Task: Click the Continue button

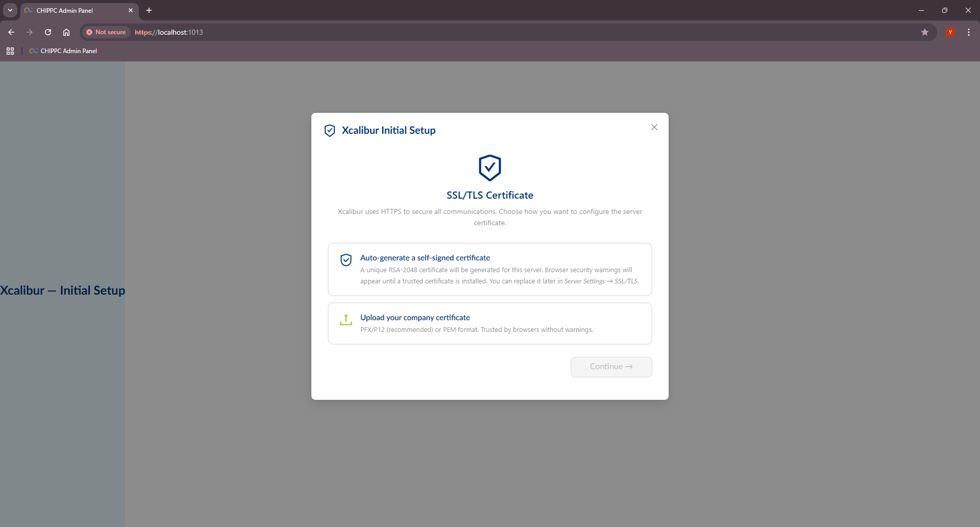Action: coord(611,367)
